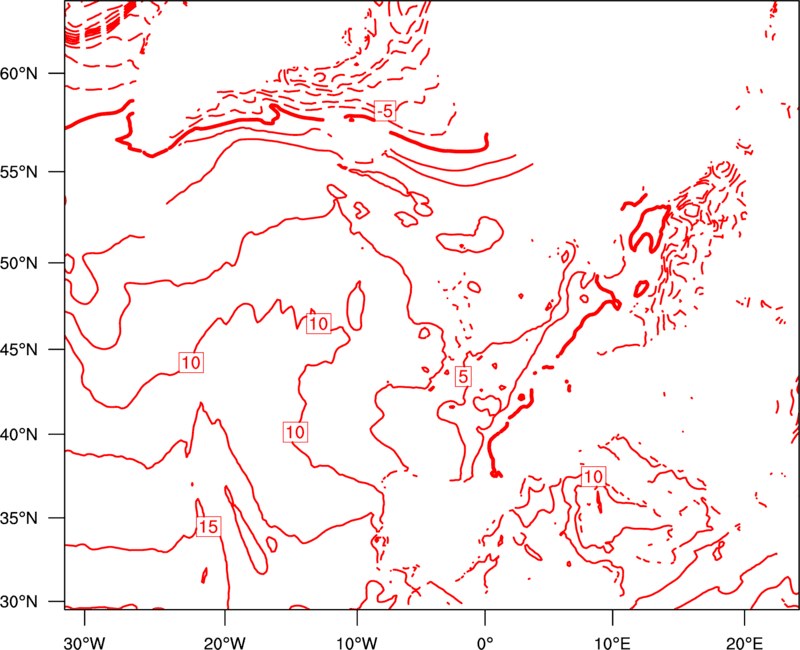This screenshot has width=800, height=650.
Task: Click the 15 contour label box
Action: point(208,526)
